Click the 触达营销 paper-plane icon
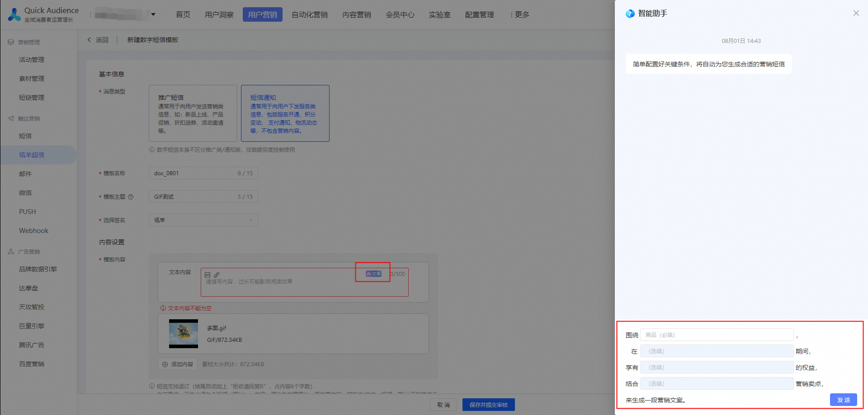 pos(11,118)
